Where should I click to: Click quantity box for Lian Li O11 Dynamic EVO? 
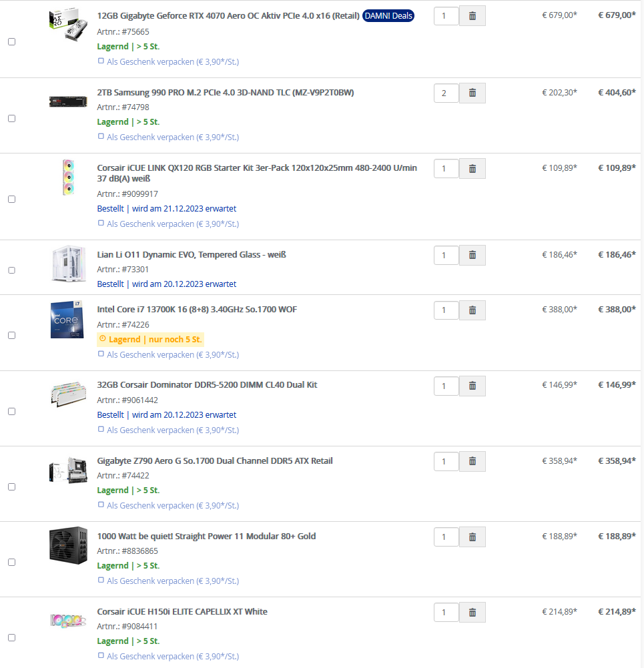click(446, 255)
